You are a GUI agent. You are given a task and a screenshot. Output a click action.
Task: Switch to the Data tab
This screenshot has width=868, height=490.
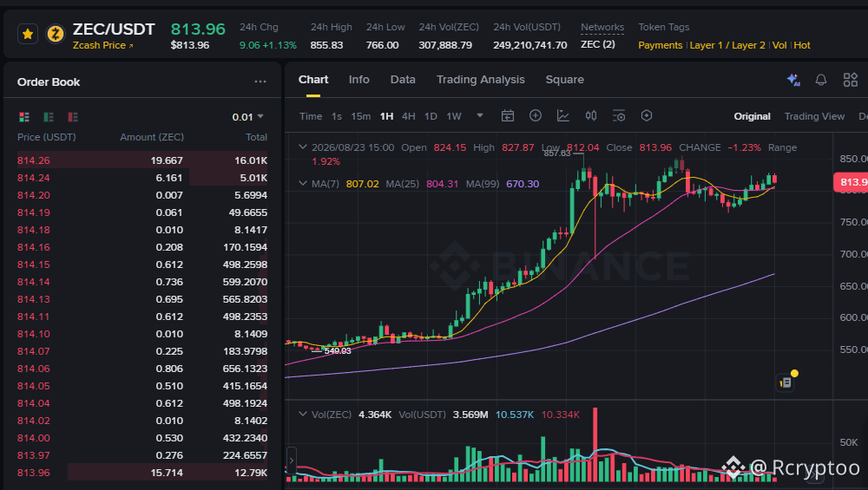pyautogui.click(x=403, y=80)
